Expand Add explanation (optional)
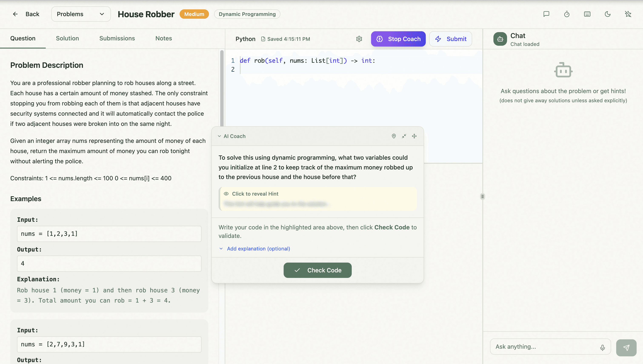This screenshot has height=364, width=643. click(x=258, y=249)
